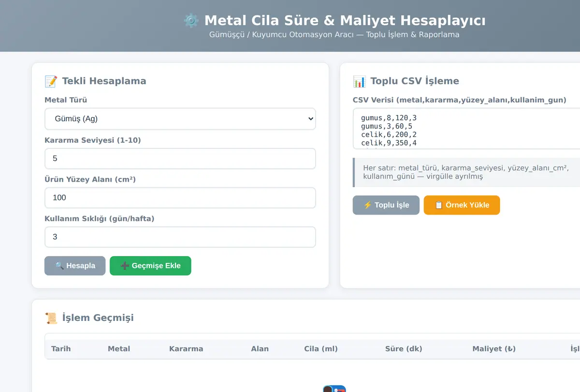
Task: Open the Metal Türü dropdown
Action: (x=180, y=119)
